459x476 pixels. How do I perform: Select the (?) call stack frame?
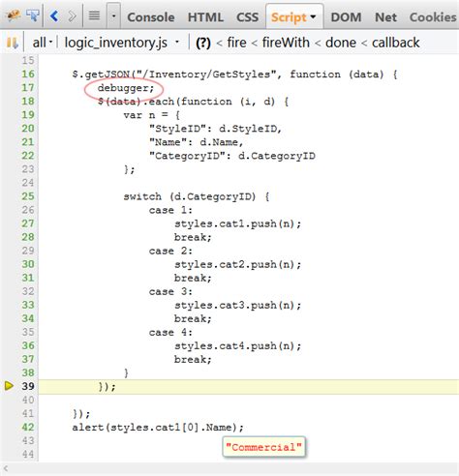click(x=203, y=43)
